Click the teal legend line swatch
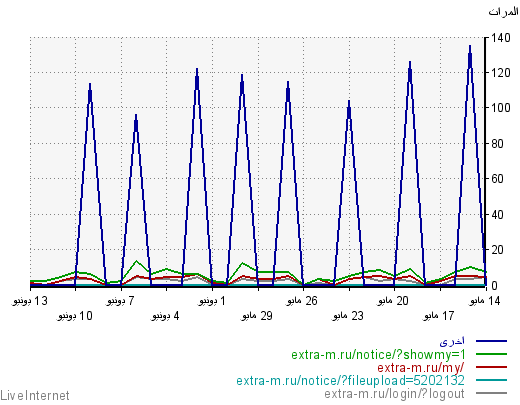 point(491,380)
